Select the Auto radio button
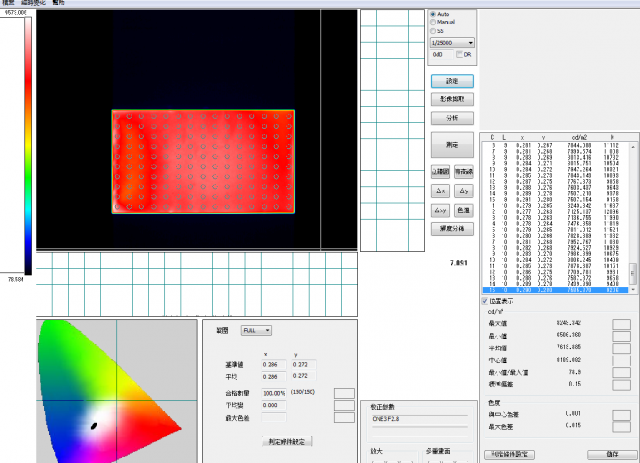Screen dimensions: 640x463 [x=432, y=15]
